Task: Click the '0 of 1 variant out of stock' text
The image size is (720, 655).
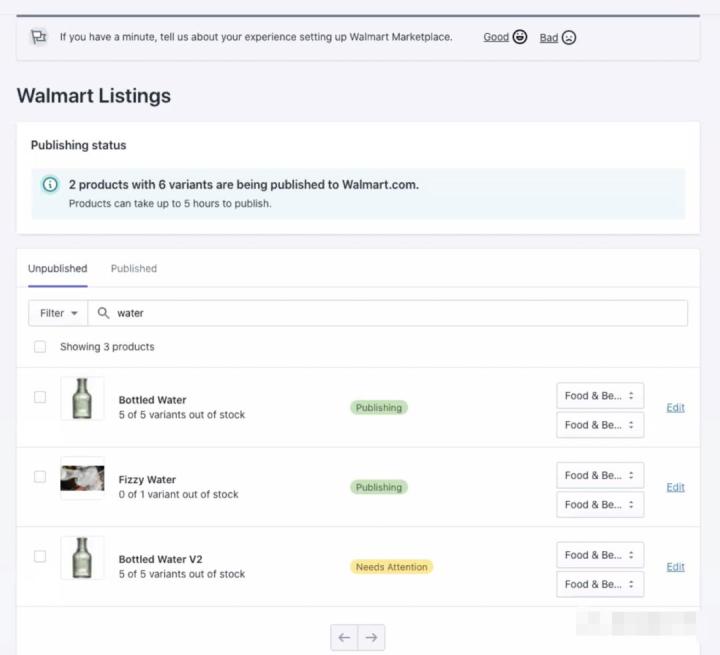Action: (x=179, y=494)
